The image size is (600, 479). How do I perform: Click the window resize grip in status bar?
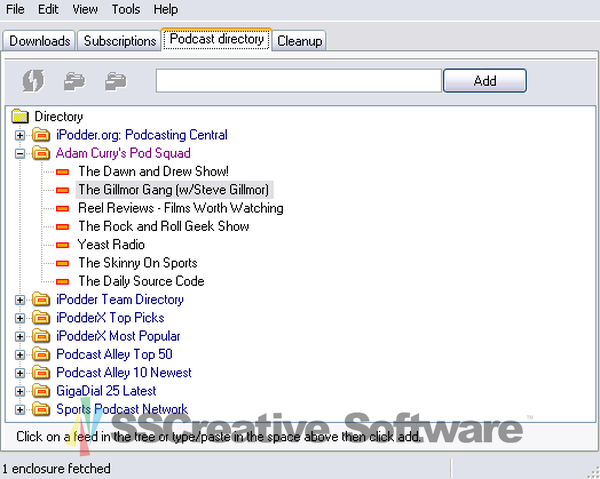593,472
